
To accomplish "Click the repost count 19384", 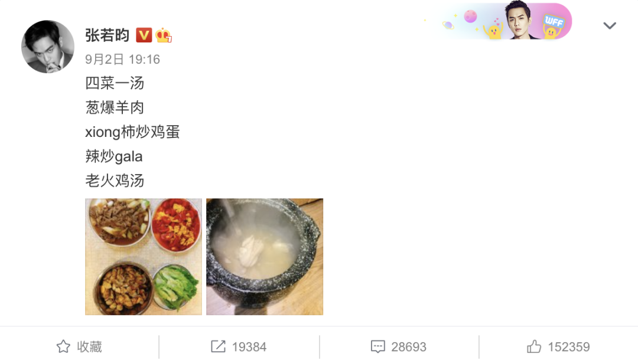I will tap(249, 347).
